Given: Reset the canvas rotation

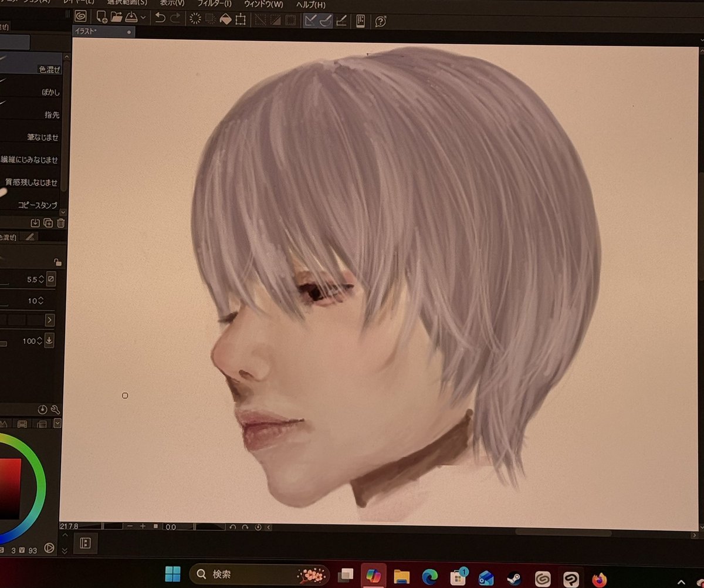Looking at the screenshot, I should (x=258, y=528).
